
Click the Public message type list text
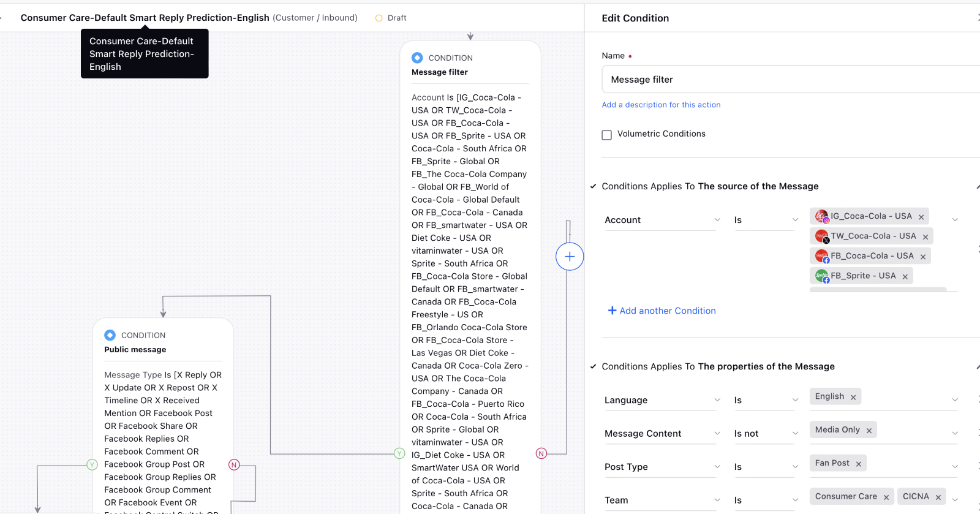click(x=163, y=442)
